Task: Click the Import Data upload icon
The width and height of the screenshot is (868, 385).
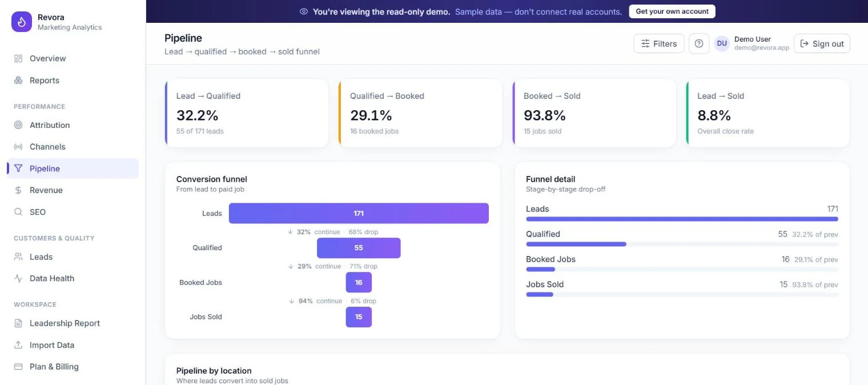Action: tap(18, 345)
